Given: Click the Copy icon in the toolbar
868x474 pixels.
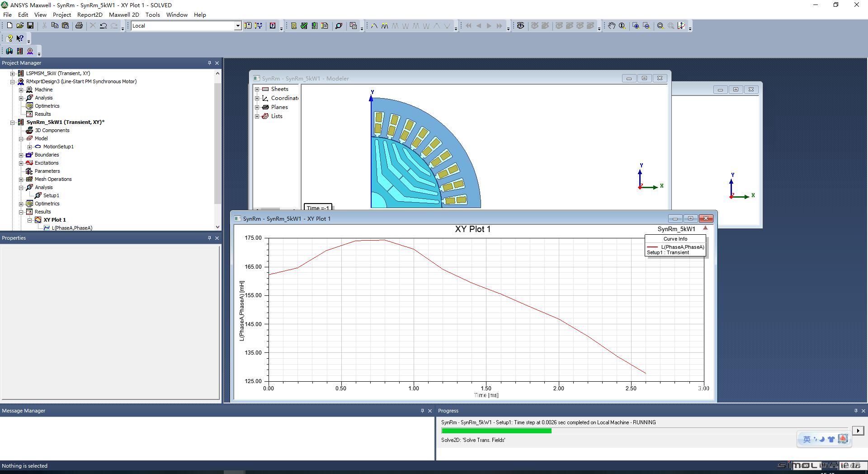Looking at the screenshot, I should pos(55,26).
